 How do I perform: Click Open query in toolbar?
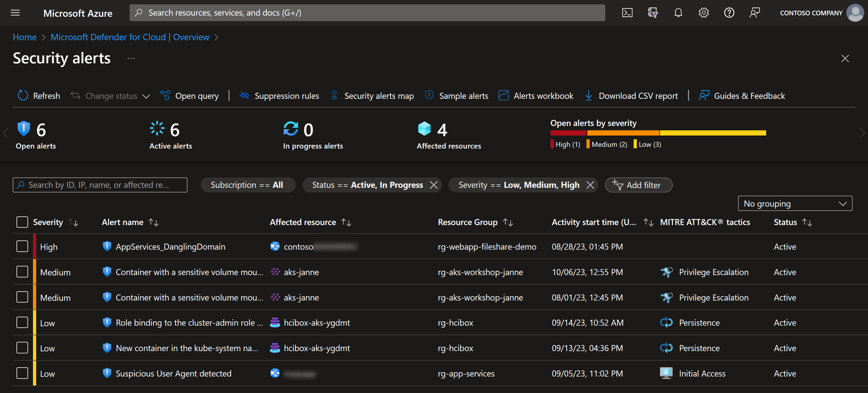coord(190,96)
